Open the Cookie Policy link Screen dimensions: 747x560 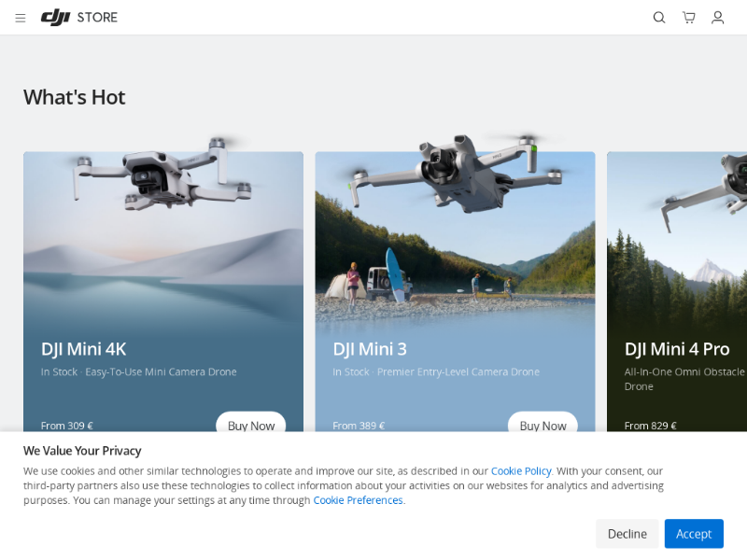tap(521, 471)
